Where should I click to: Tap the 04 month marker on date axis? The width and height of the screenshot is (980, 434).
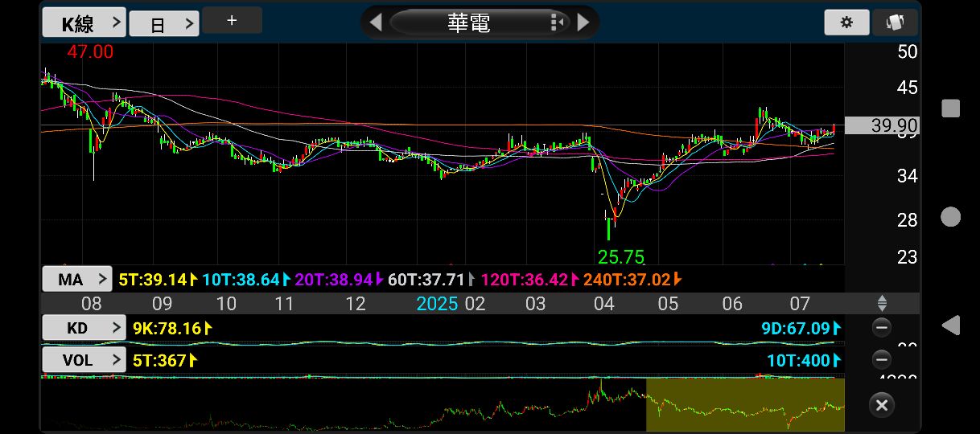[x=604, y=304]
